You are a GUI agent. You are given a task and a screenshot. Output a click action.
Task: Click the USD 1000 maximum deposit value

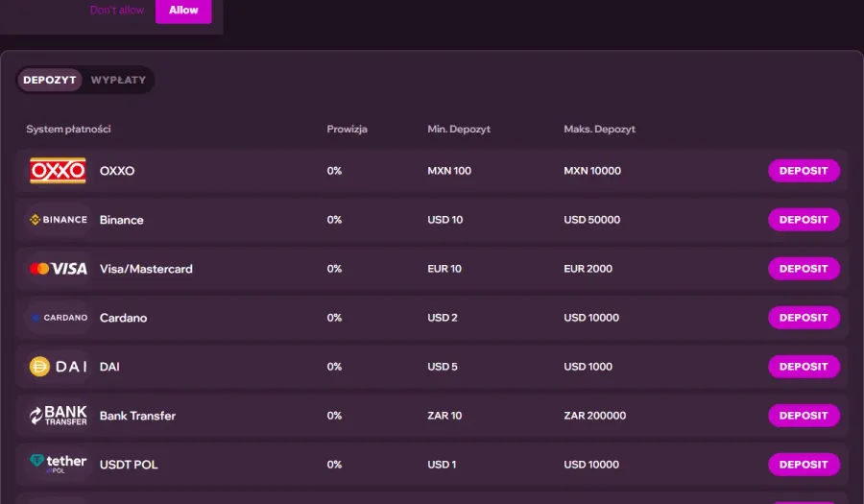pyautogui.click(x=588, y=367)
